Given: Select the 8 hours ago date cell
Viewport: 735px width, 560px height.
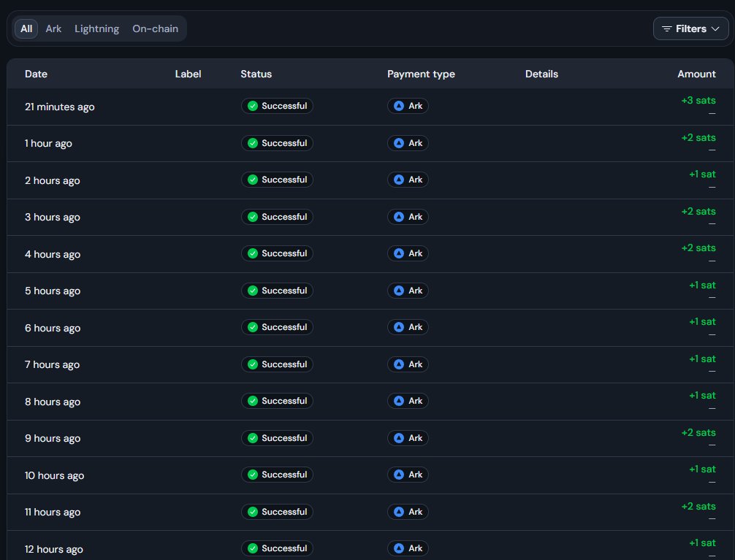Looking at the screenshot, I should click(53, 402).
